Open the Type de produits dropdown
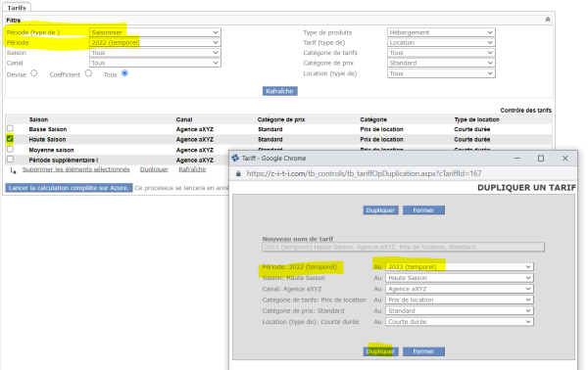Image resolution: width=588 pixels, height=370 pixels. (x=441, y=32)
